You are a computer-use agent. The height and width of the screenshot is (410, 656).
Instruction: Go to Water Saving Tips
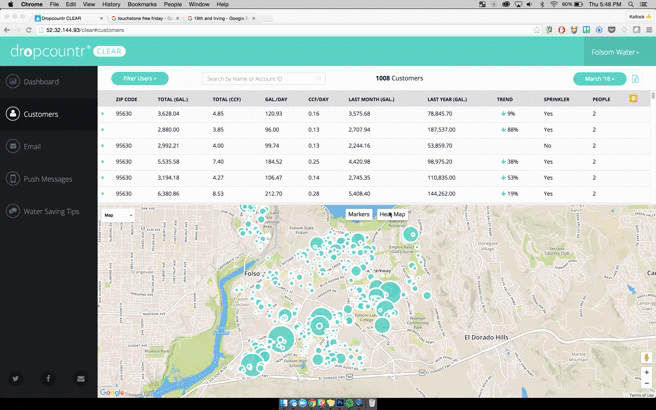click(x=51, y=211)
